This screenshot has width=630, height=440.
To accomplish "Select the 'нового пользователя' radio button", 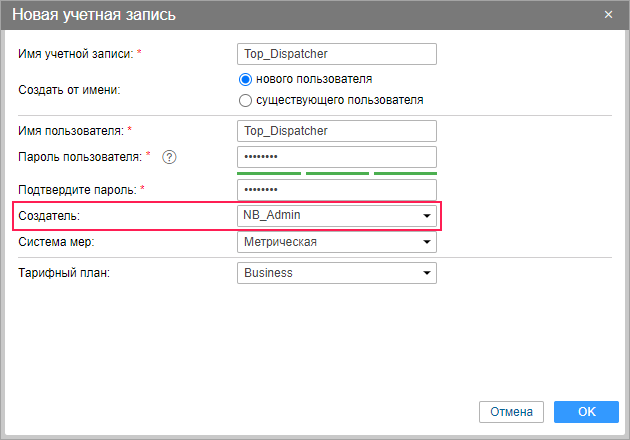I will [x=245, y=79].
